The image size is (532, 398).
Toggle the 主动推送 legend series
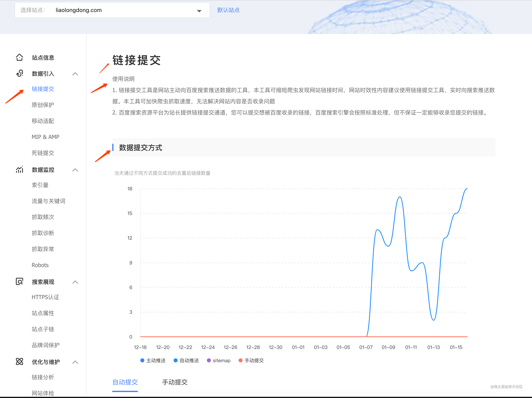(x=153, y=360)
